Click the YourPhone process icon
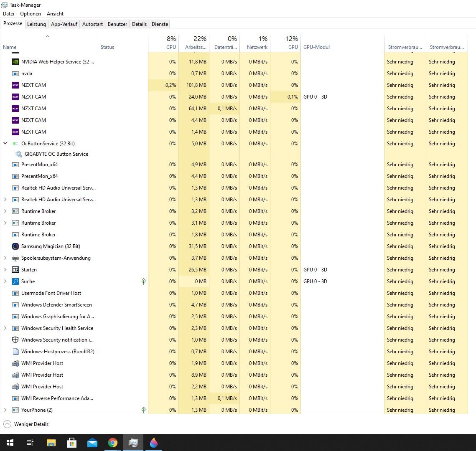 15,410
